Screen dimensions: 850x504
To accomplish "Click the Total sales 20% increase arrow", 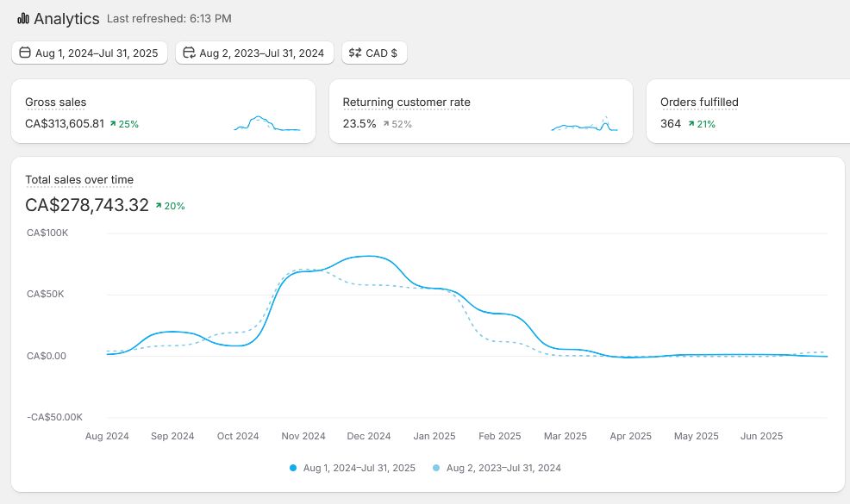I will pyautogui.click(x=159, y=206).
